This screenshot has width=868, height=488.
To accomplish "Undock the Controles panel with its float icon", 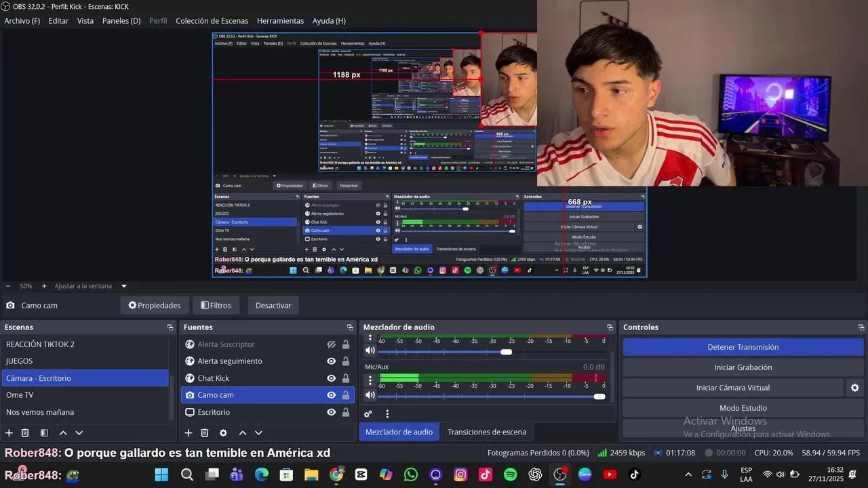I will (861, 327).
